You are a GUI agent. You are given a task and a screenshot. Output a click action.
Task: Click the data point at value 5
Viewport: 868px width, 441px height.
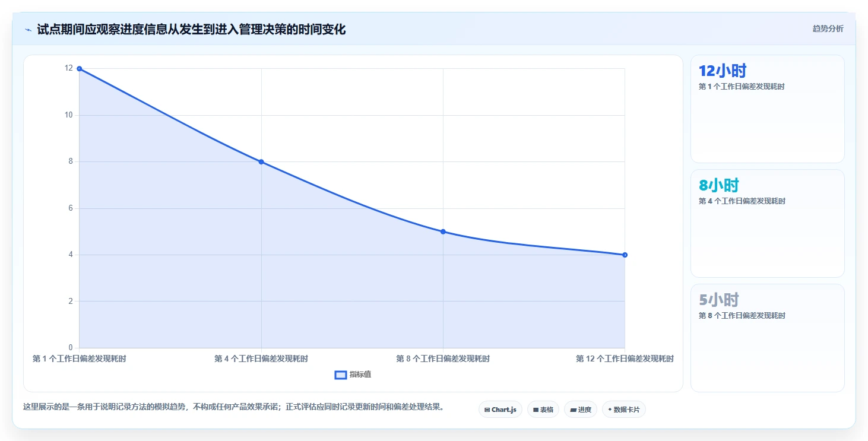(x=443, y=231)
